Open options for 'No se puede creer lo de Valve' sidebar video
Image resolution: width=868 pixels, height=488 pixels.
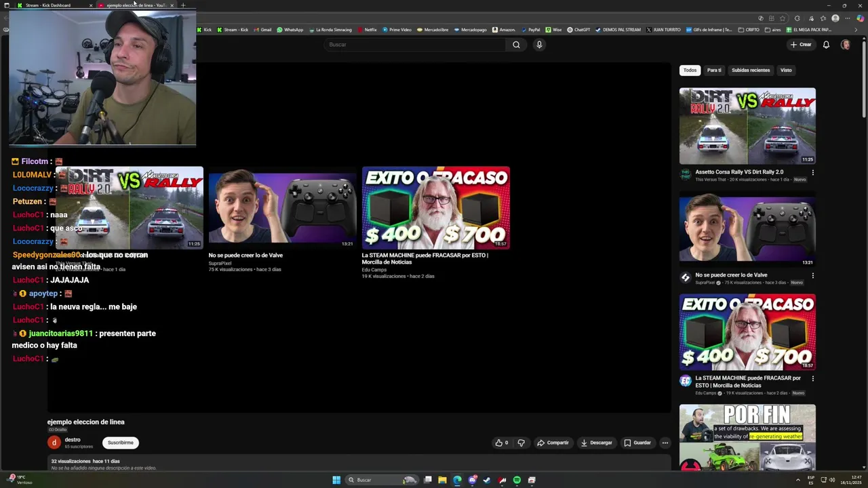click(x=812, y=276)
